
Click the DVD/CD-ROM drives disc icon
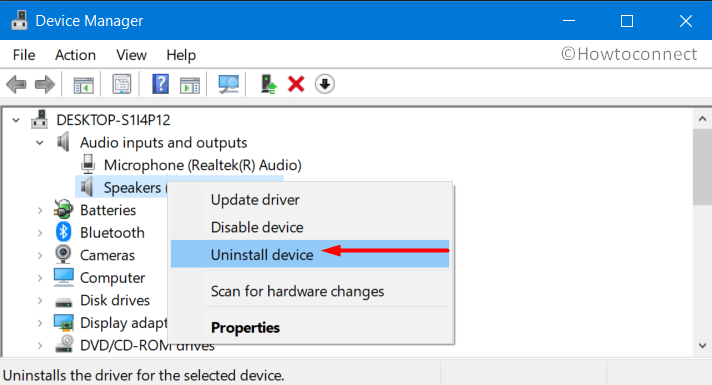[64, 344]
